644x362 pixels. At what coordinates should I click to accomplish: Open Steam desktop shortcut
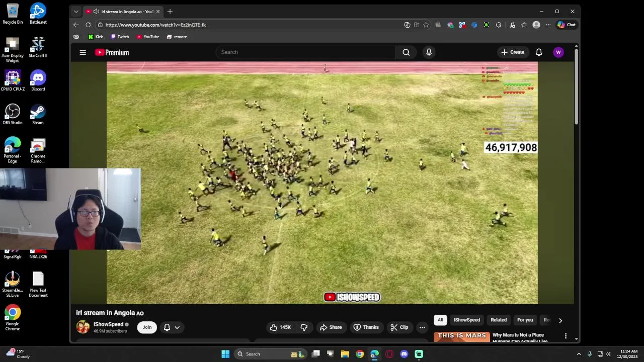click(x=38, y=114)
